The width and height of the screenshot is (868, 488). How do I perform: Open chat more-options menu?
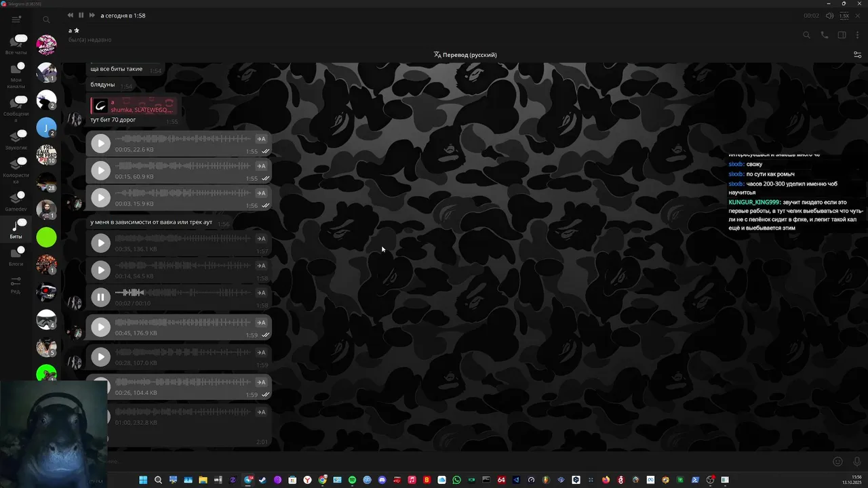[858, 35]
